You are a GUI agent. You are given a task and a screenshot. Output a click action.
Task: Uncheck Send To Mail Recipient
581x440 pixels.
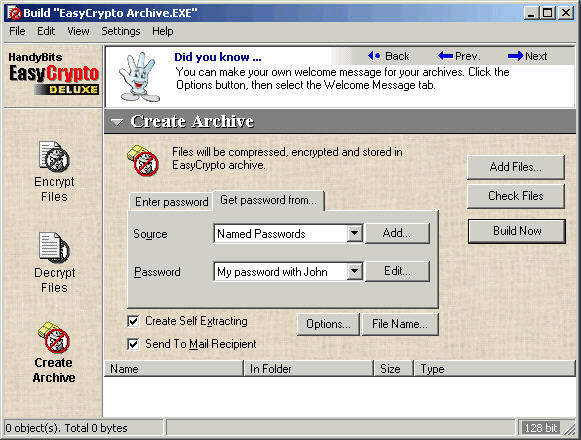tap(133, 344)
